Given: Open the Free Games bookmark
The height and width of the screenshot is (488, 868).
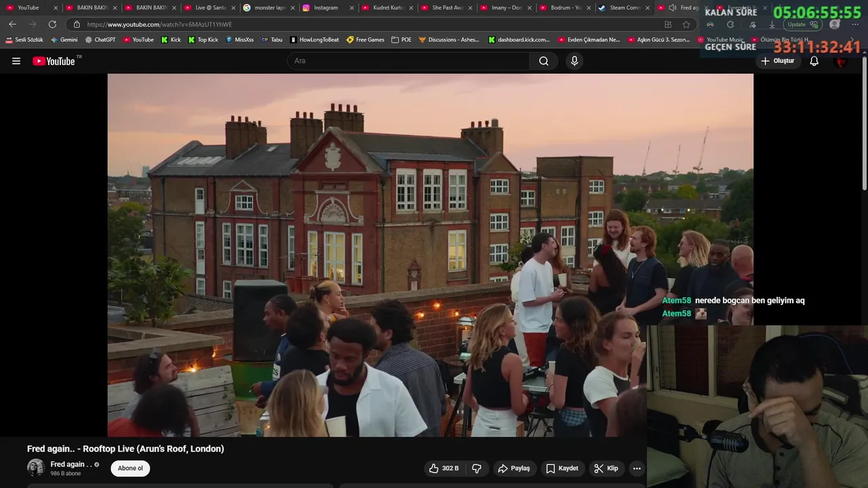Looking at the screenshot, I should click(x=366, y=40).
